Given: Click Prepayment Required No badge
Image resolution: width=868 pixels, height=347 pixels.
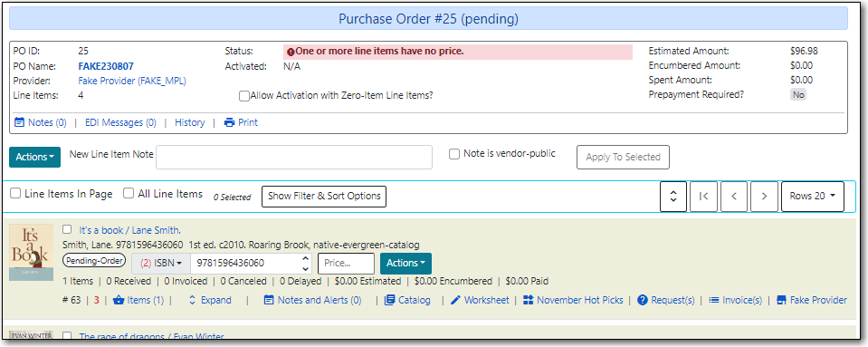Looking at the screenshot, I should point(798,95).
